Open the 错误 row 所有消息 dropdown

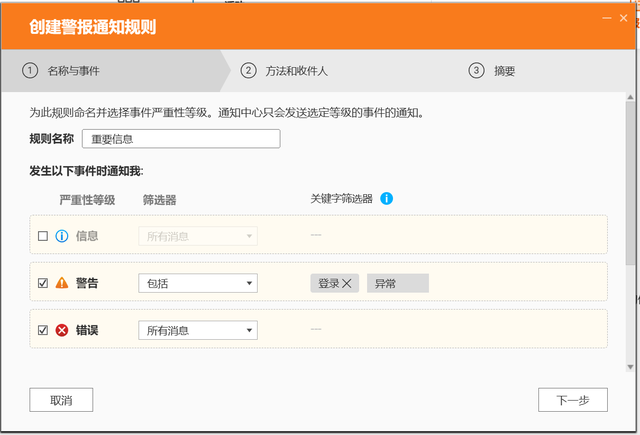tap(198, 330)
